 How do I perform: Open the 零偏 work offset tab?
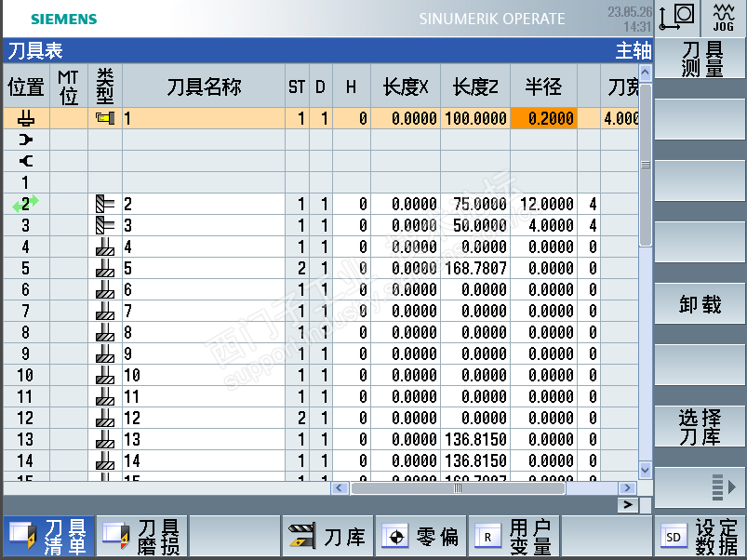(420, 536)
